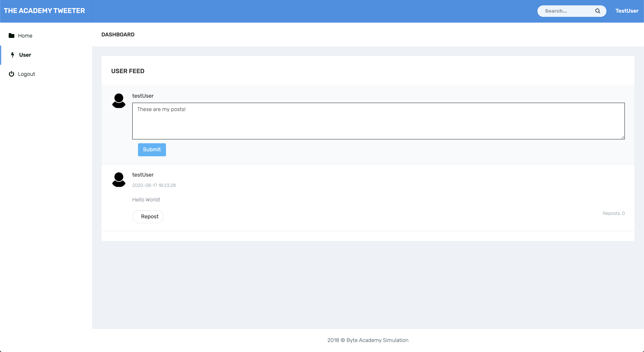Click the avatar on Hello World post
644x352 pixels.
(119, 180)
